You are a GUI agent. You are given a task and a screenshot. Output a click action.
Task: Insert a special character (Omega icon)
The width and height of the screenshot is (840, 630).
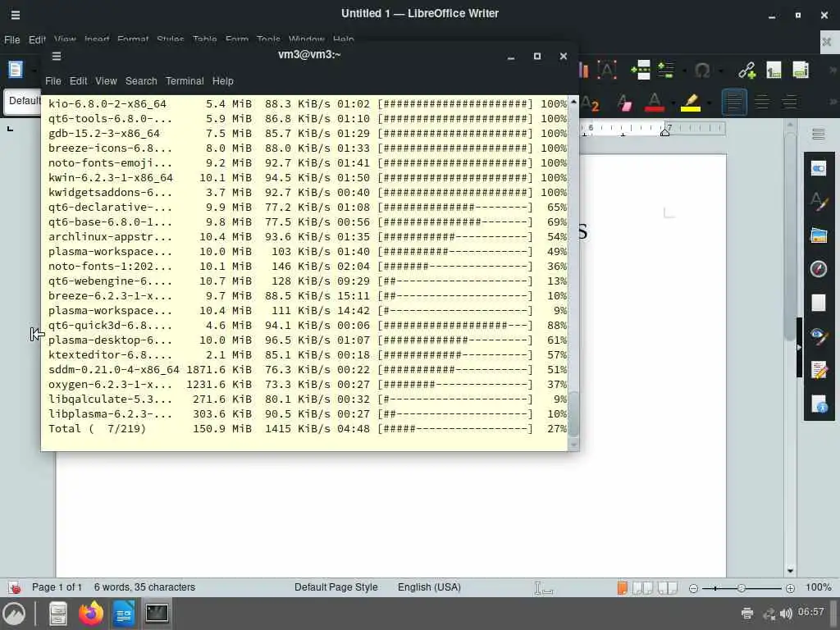[x=702, y=71]
